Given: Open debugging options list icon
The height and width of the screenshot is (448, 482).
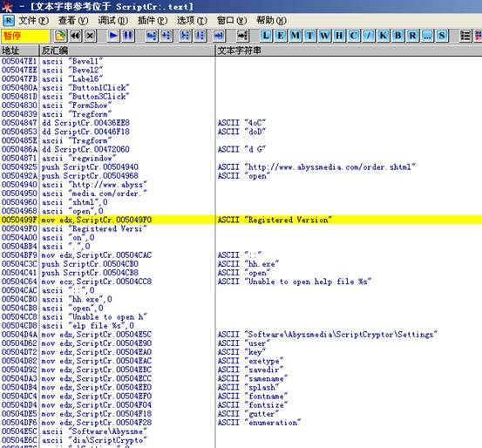Looking at the screenshot, I should (x=465, y=36).
